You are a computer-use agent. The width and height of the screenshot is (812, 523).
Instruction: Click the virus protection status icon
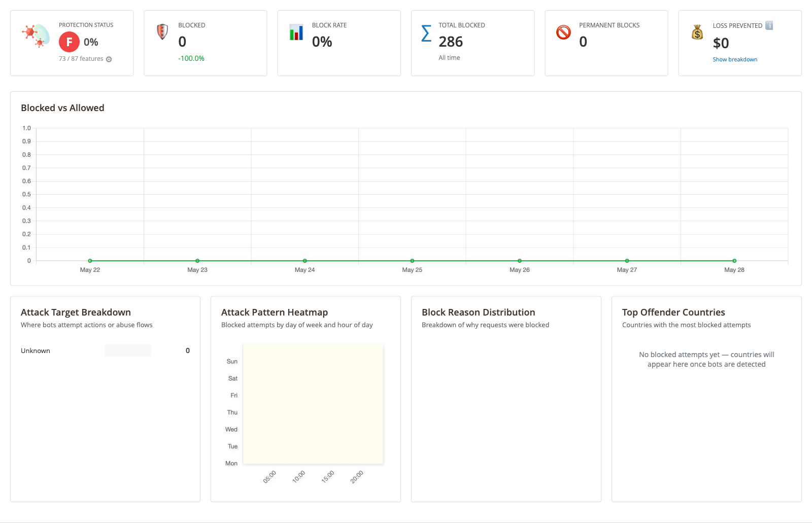point(36,36)
